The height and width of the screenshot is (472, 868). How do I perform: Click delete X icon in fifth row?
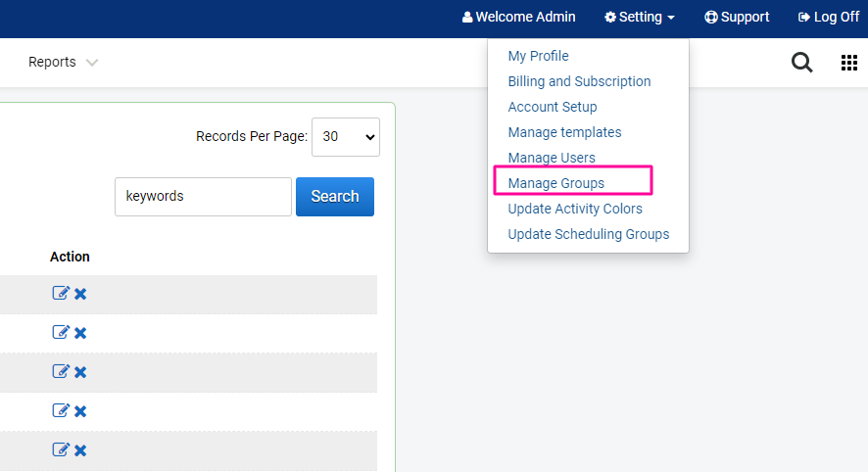coord(80,450)
